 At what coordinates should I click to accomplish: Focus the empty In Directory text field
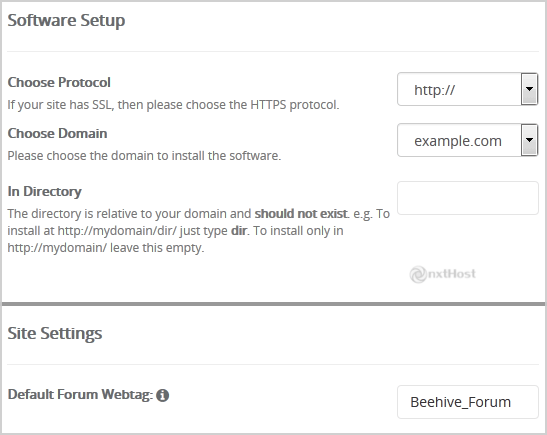point(468,198)
